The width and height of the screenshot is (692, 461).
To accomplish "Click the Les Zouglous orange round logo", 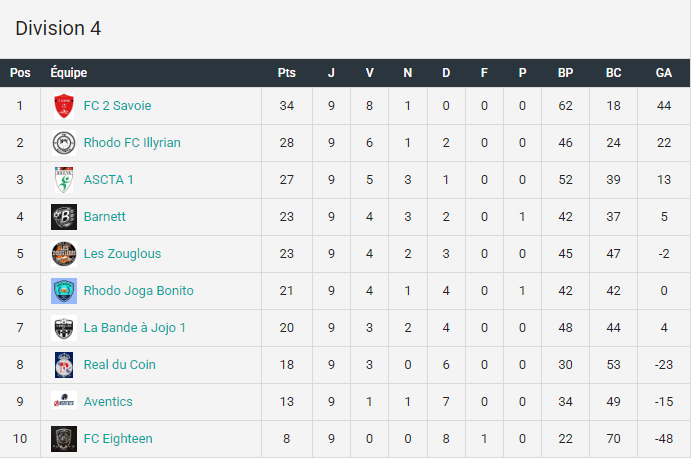I will (x=64, y=254).
